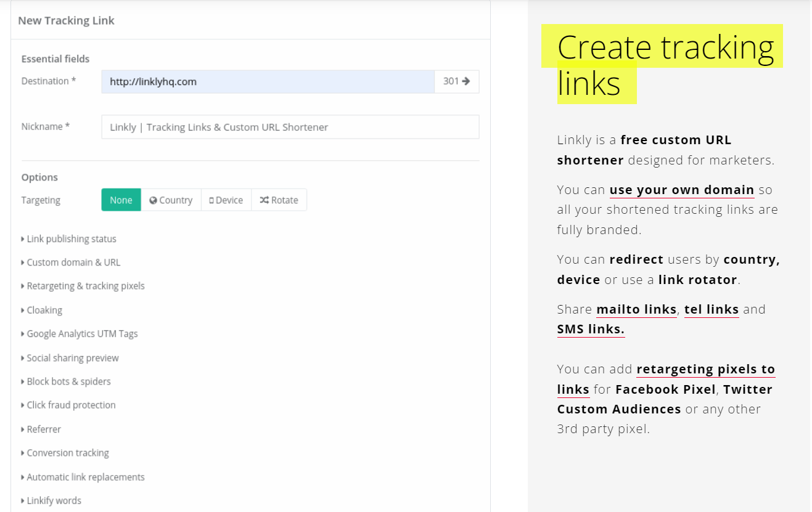Expand Google Analytics UTM Tags section

(x=82, y=334)
